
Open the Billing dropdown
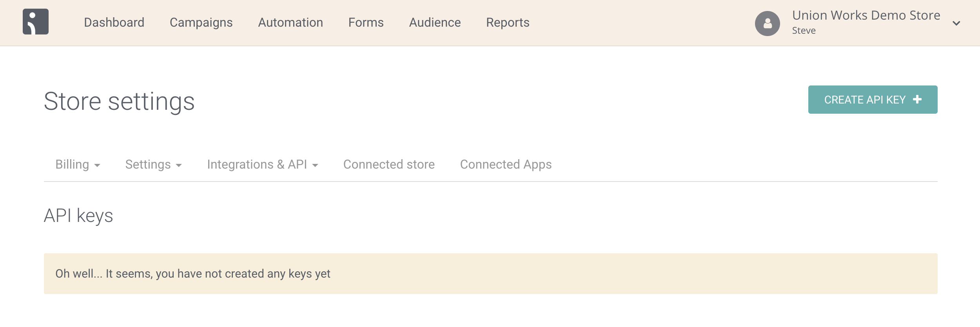pyautogui.click(x=78, y=165)
